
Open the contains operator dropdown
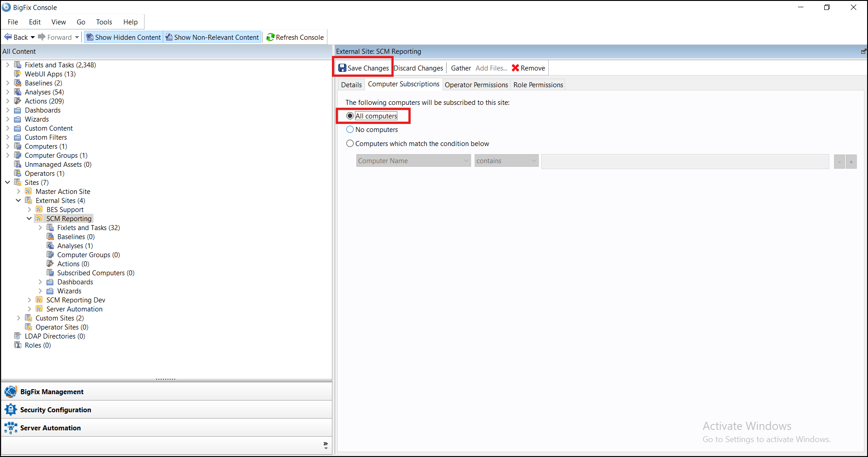tap(506, 160)
